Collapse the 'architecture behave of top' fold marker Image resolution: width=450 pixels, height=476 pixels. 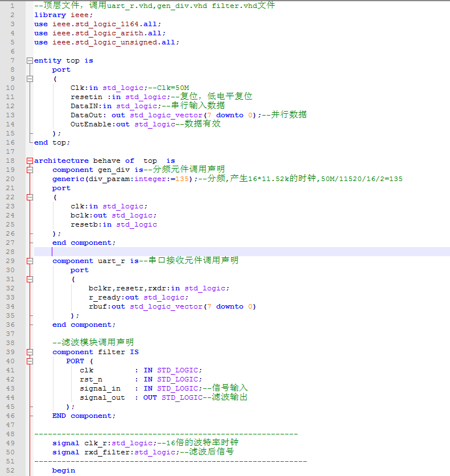[x=30, y=161]
